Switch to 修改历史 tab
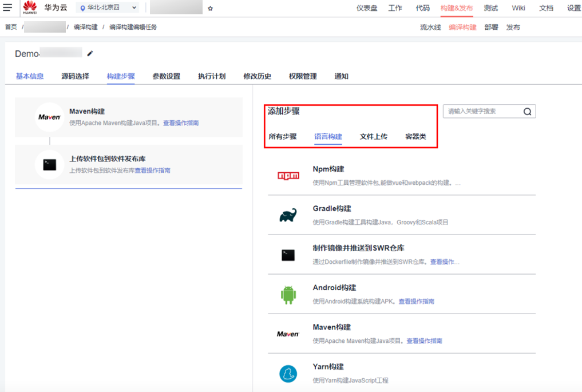 (x=257, y=76)
